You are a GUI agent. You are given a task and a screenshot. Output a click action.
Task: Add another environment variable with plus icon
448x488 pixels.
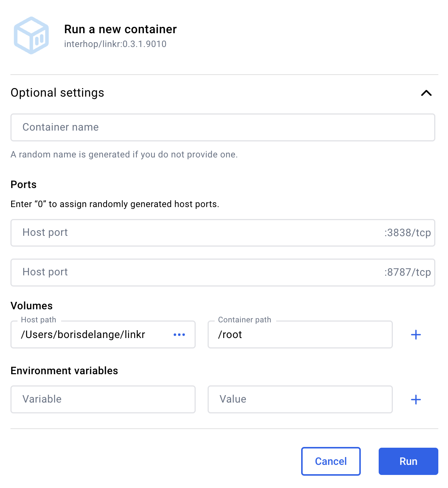(x=416, y=400)
